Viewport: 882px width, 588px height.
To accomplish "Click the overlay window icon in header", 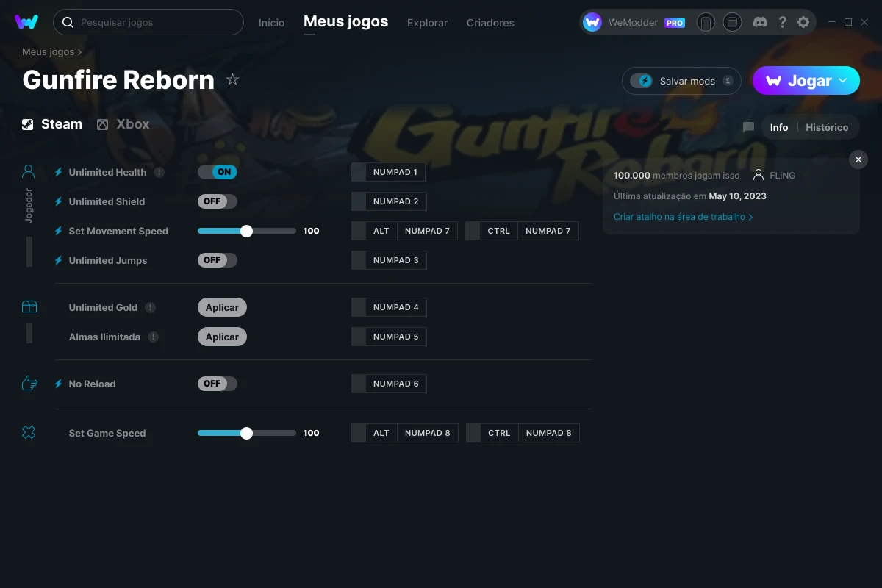I will click(x=732, y=22).
